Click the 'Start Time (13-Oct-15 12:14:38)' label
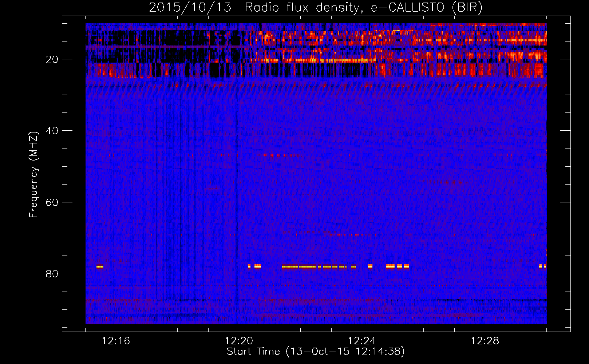Screen dimensions: 589x364 (x=316, y=352)
